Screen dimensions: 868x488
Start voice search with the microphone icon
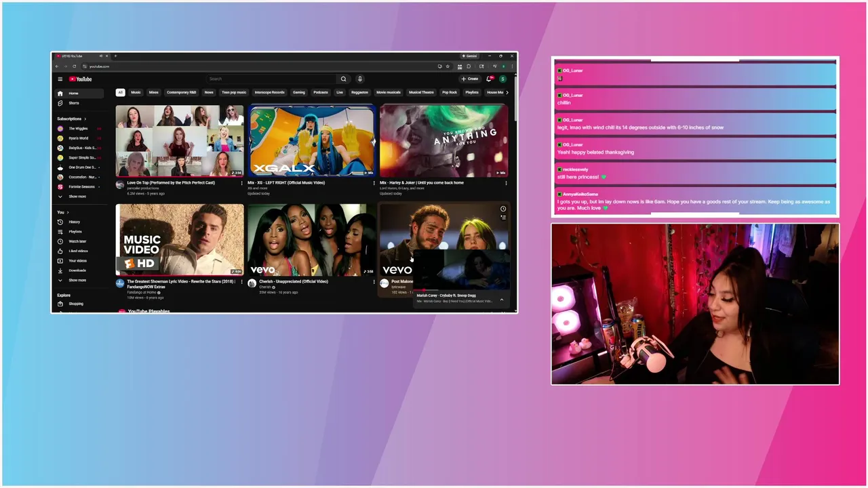point(360,79)
